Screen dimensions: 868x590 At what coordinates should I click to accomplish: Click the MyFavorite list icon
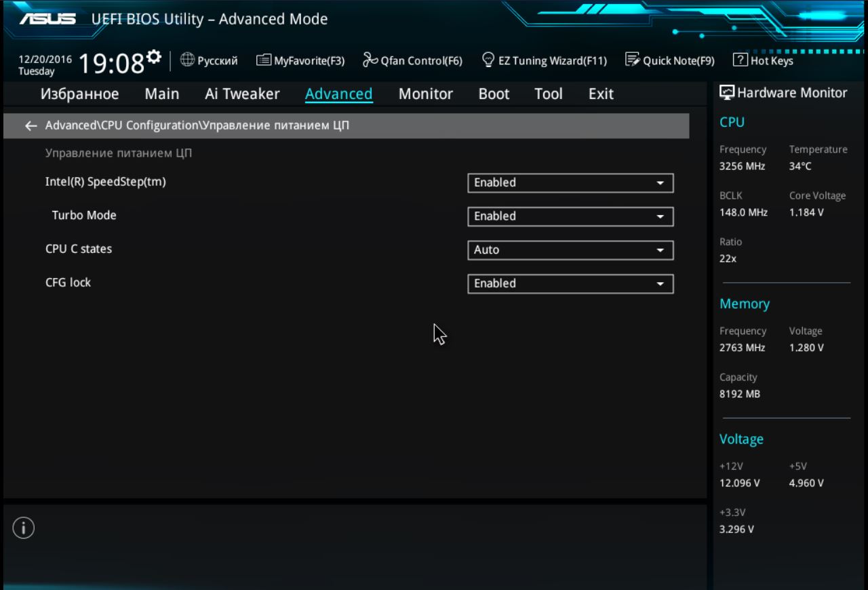[264, 60]
